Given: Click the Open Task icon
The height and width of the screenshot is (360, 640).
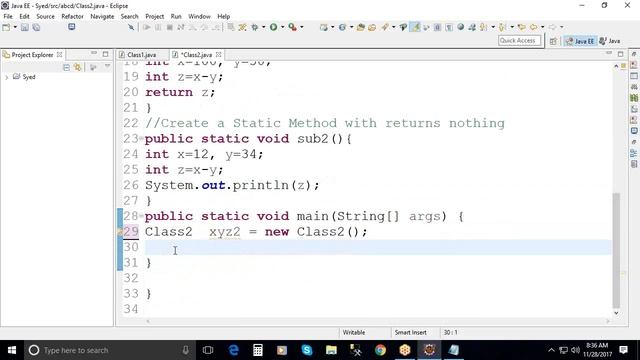Looking at the screenshot, I should pos(372,27).
